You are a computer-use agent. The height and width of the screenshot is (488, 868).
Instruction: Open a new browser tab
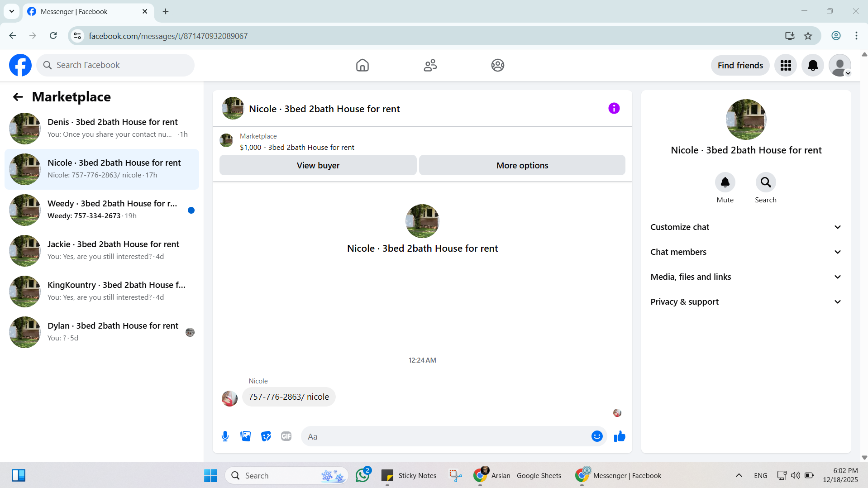(166, 12)
